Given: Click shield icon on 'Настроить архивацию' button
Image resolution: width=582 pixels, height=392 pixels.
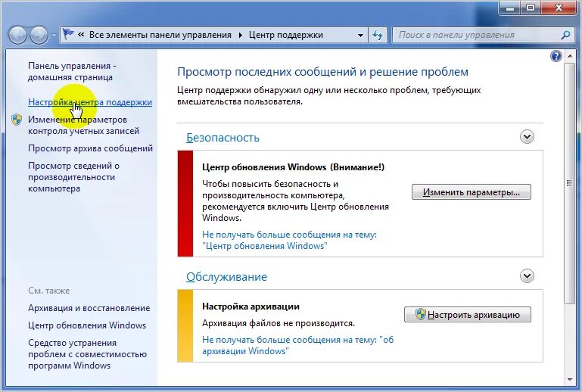Looking at the screenshot, I should coord(420,314).
